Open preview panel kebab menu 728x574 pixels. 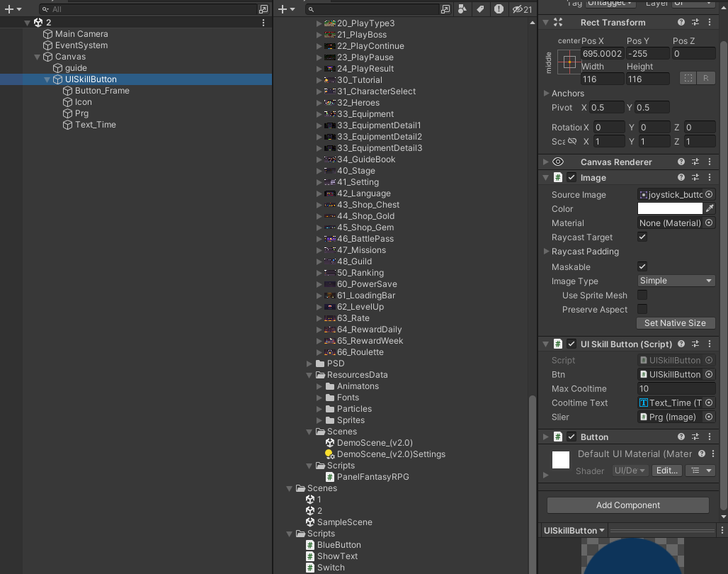(x=722, y=530)
